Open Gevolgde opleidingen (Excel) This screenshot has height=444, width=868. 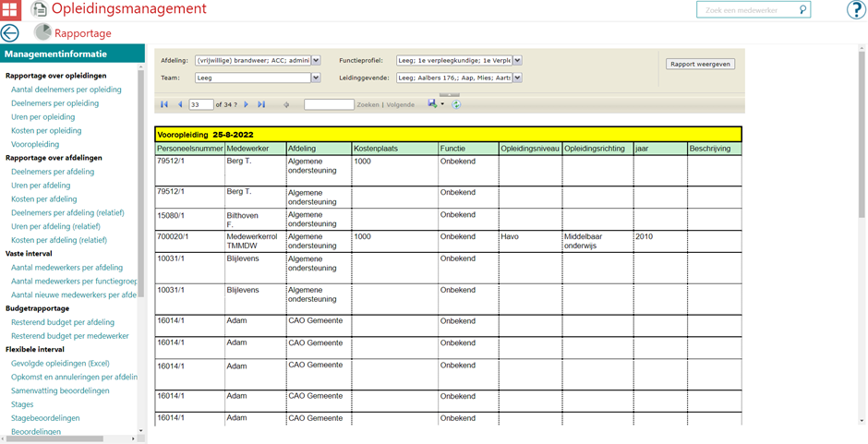pyautogui.click(x=60, y=363)
